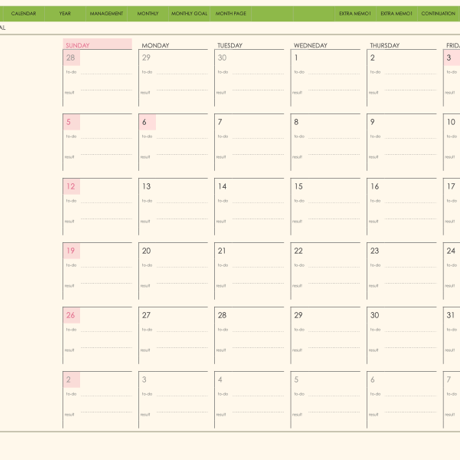The width and height of the screenshot is (460, 460).
Task: Select date 23 in the calendar
Action: (375, 251)
